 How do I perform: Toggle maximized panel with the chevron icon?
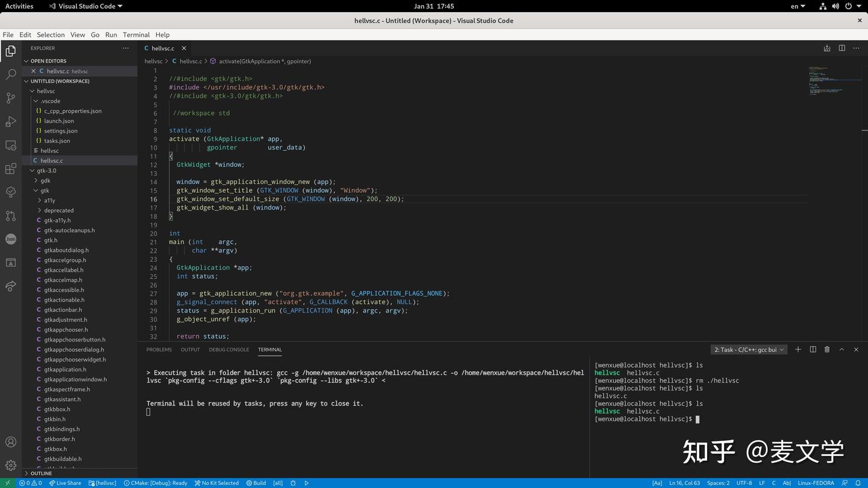pyautogui.click(x=841, y=349)
